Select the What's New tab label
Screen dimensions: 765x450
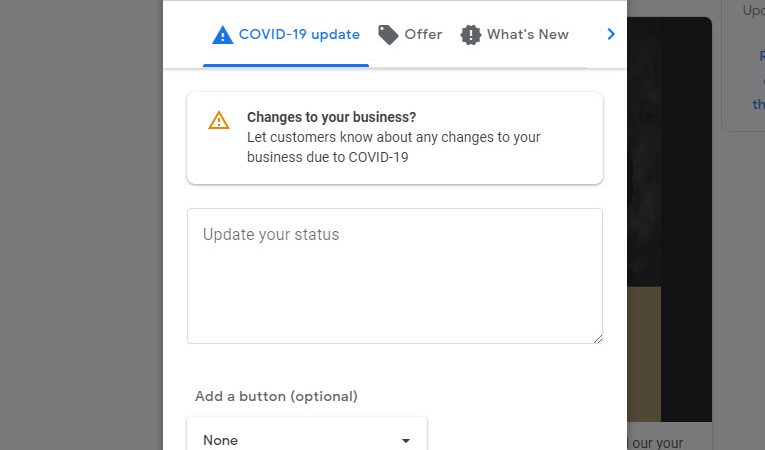[x=527, y=35]
